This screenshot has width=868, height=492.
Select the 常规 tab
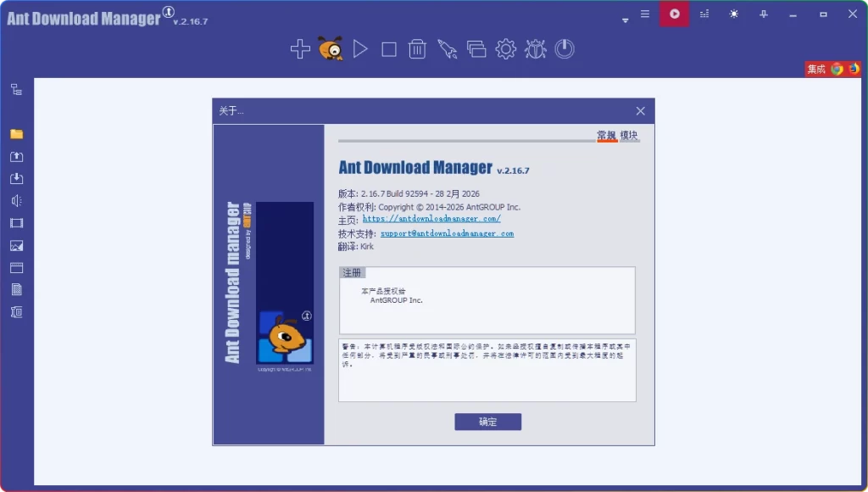[606, 136]
